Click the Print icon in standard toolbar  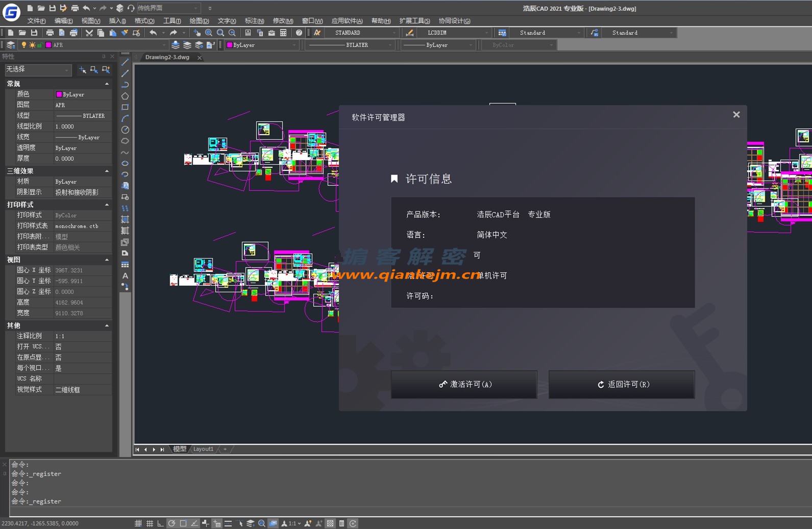pos(50,33)
